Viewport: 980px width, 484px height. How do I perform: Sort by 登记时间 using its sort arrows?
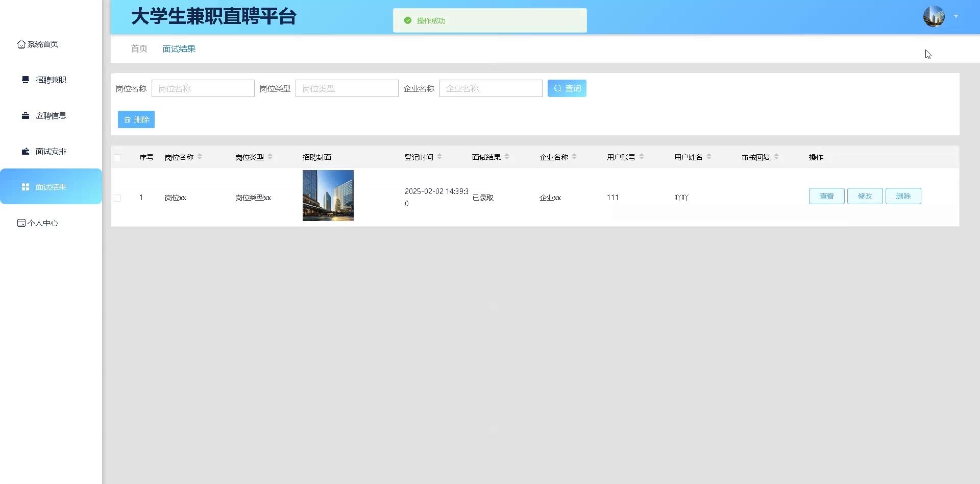[x=439, y=157]
